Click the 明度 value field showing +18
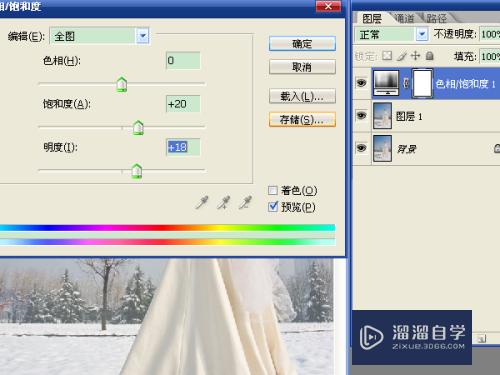 coord(183,147)
